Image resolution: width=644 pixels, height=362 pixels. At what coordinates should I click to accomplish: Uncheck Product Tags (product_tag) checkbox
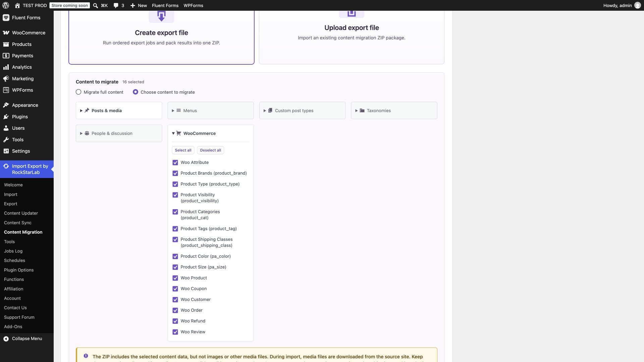175,229
